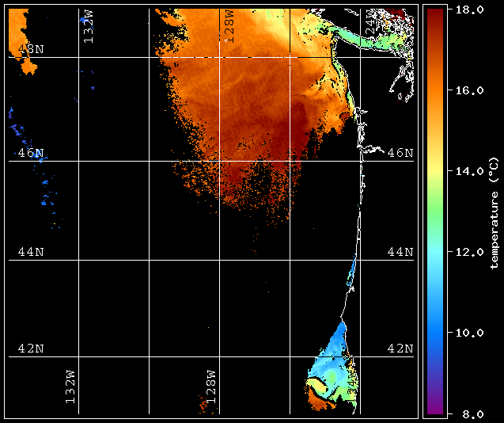This screenshot has width=504, height=423.
Task: Click the bottom 132W longitude label
Action: [70, 387]
